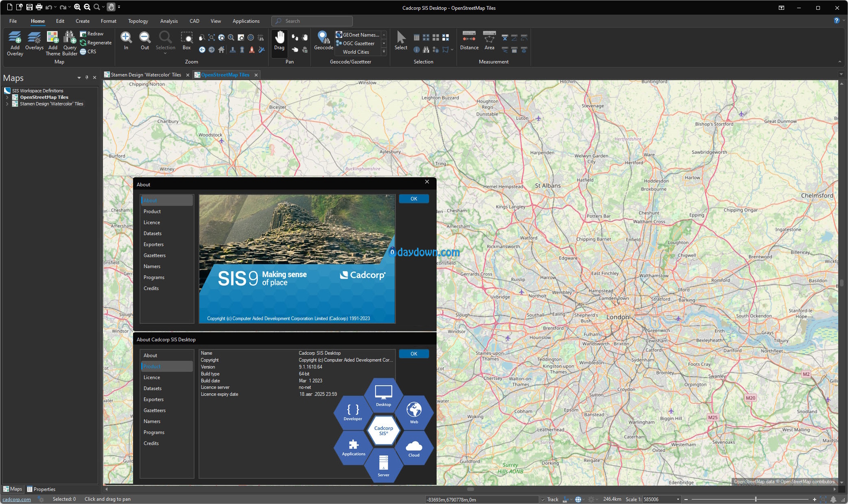Switch to the Properties panel tab

[41, 489]
